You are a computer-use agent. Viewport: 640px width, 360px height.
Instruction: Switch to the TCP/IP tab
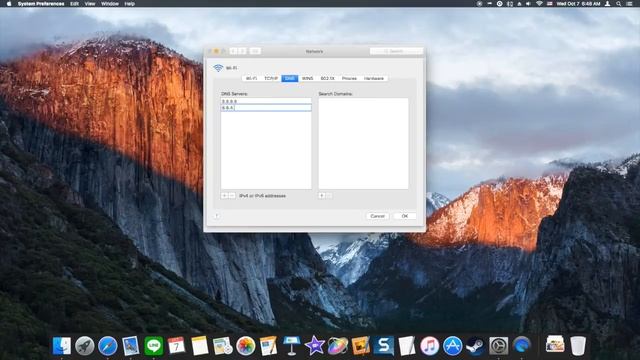(x=271, y=78)
